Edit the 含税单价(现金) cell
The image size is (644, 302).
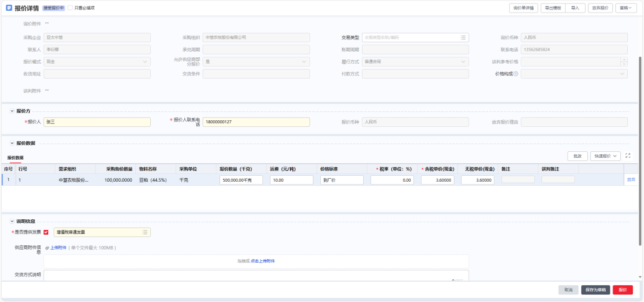438,180
